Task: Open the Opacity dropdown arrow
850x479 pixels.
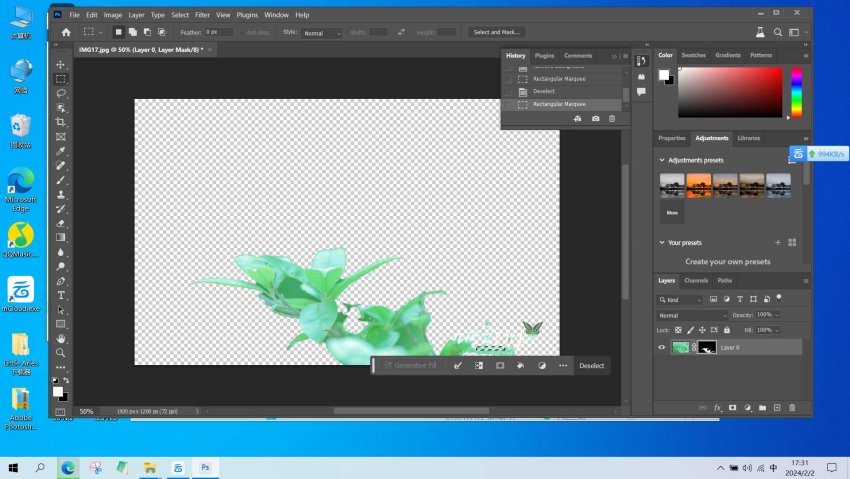Action: [777, 315]
